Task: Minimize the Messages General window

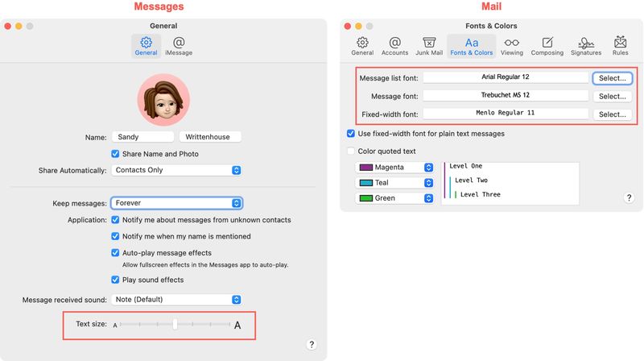Action: 19,26
